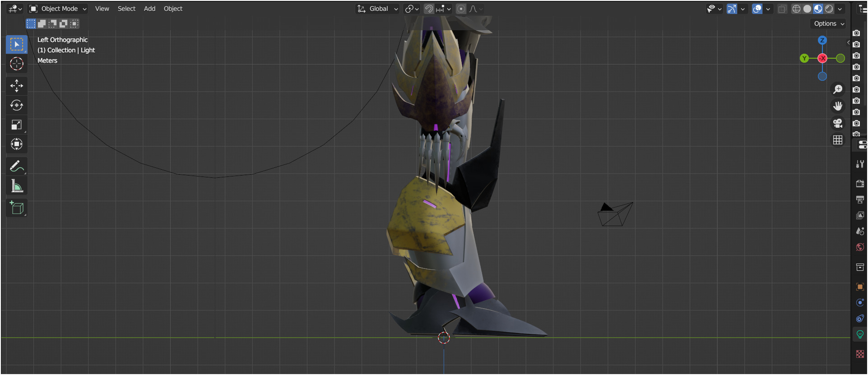Open the Tool properties tab (wrench icon)
The image size is (868, 375).
[x=860, y=164]
